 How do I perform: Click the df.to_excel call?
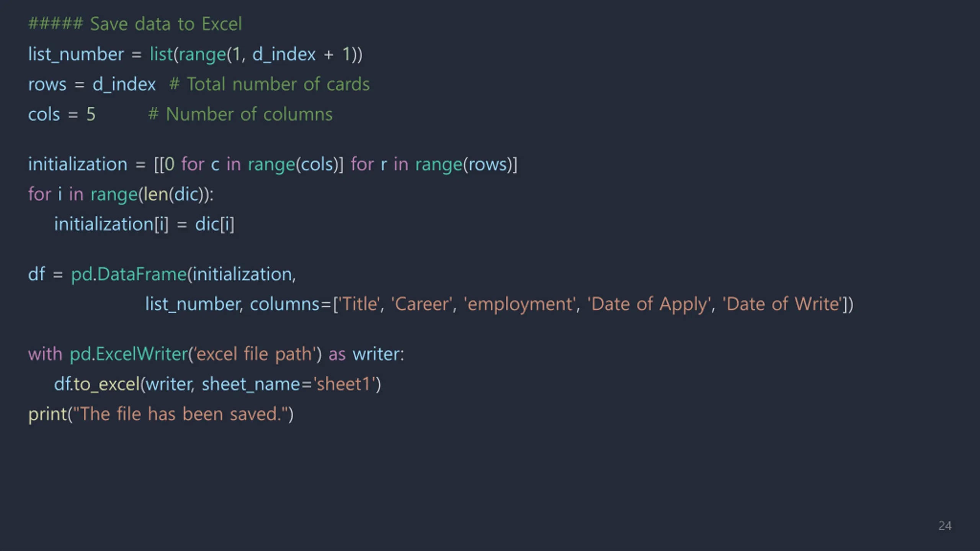[x=217, y=384]
